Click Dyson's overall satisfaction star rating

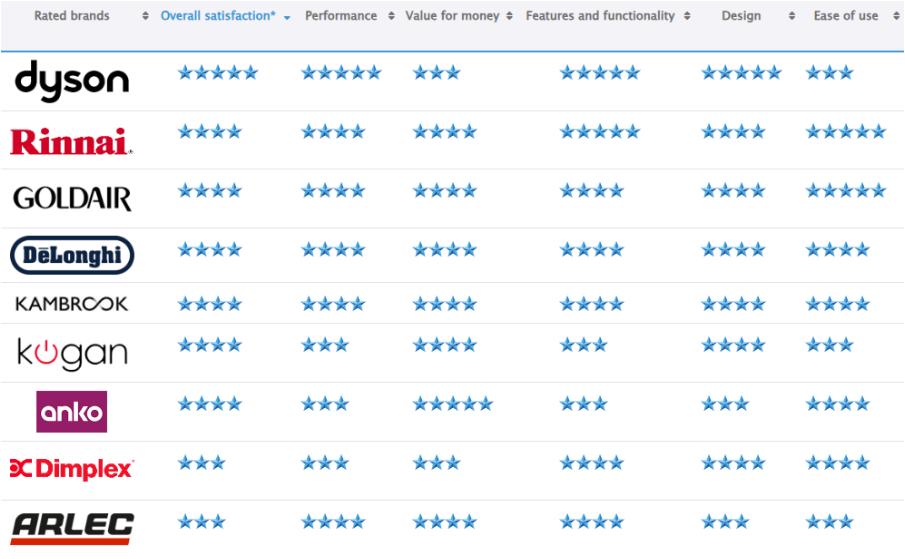[x=218, y=73]
